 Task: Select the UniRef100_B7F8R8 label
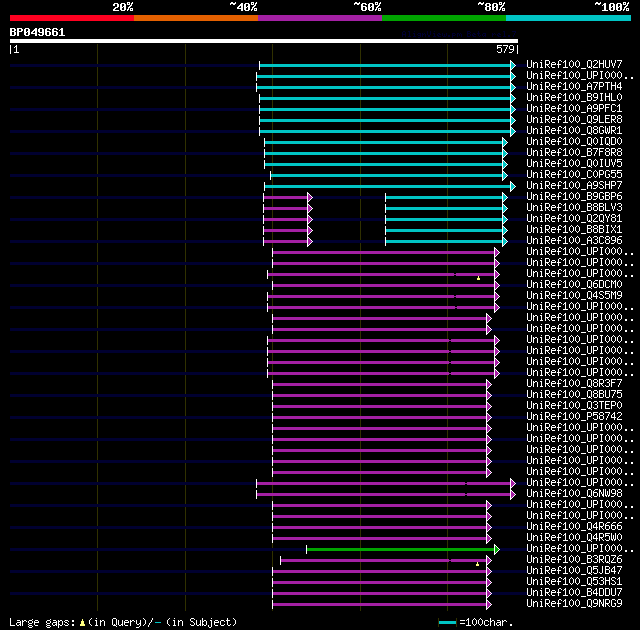[574, 153]
